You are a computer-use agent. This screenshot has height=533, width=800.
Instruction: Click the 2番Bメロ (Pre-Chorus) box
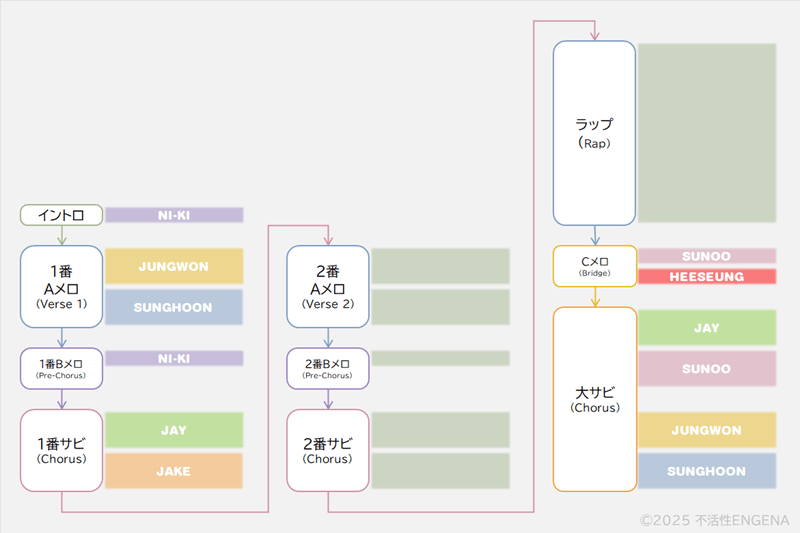click(x=327, y=368)
